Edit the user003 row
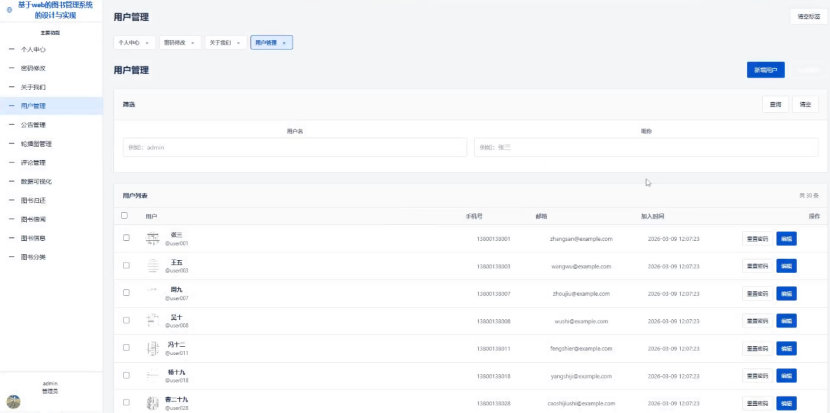 pyautogui.click(x=787, y=266)
